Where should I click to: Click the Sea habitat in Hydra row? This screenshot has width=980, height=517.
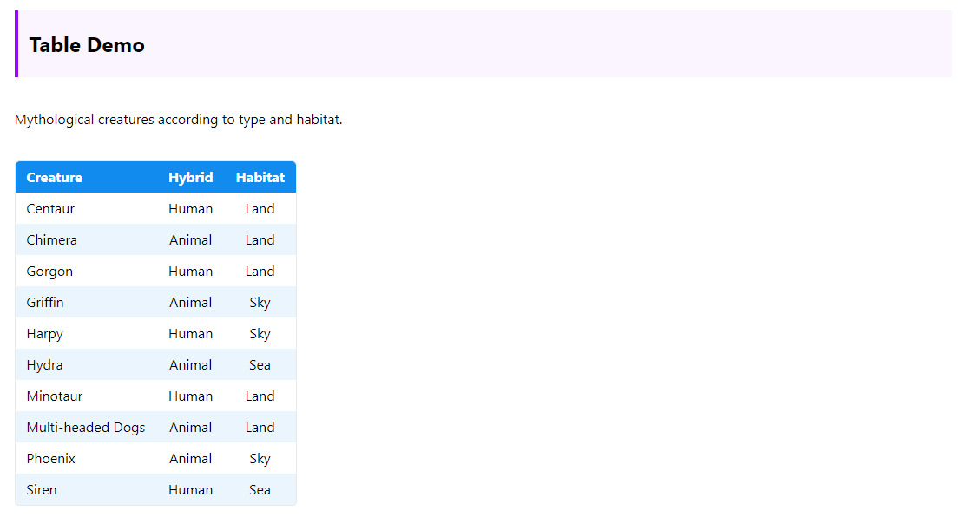[260, 365]
